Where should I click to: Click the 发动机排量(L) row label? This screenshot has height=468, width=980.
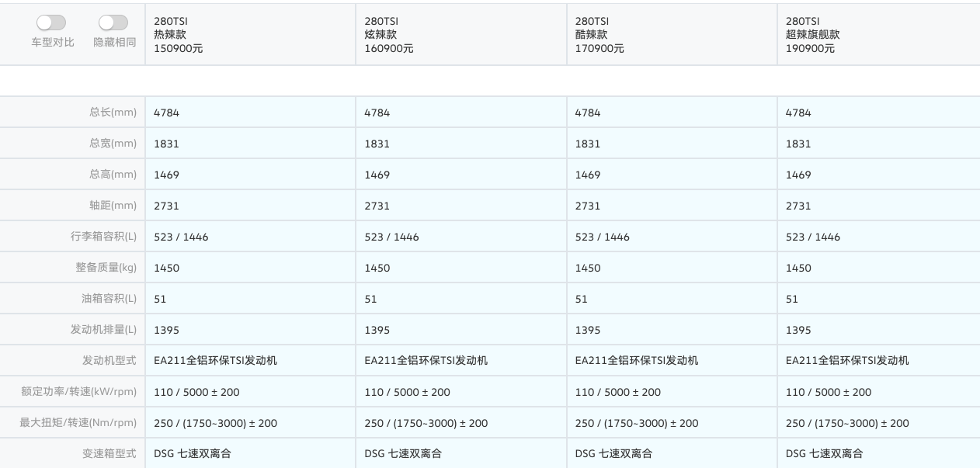[x=103, y=330]
